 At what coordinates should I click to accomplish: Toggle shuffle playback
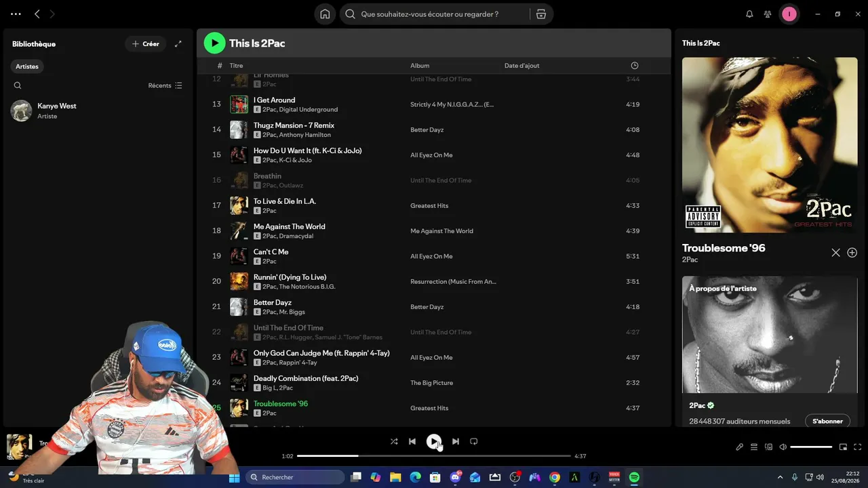[394, 441]
